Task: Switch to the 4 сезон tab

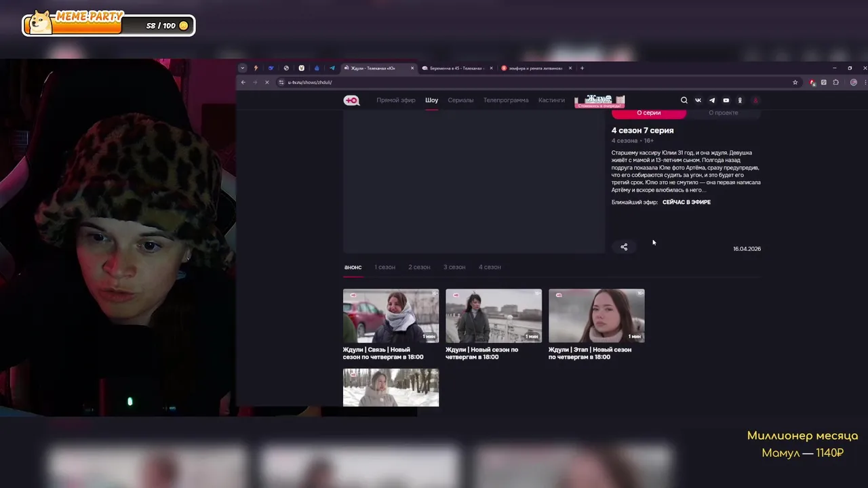Action: (490, 267)
